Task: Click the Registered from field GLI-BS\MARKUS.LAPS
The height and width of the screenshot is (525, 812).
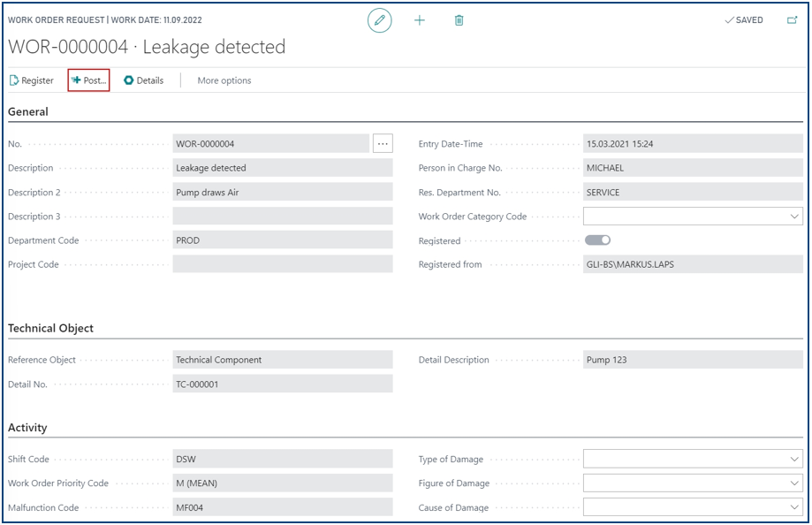Action: pos(693,264)
